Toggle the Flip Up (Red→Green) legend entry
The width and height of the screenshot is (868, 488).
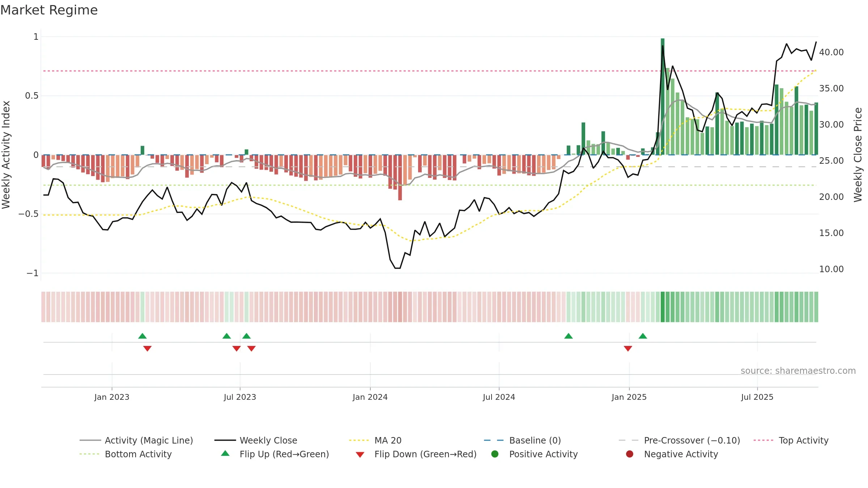(275, 454)
